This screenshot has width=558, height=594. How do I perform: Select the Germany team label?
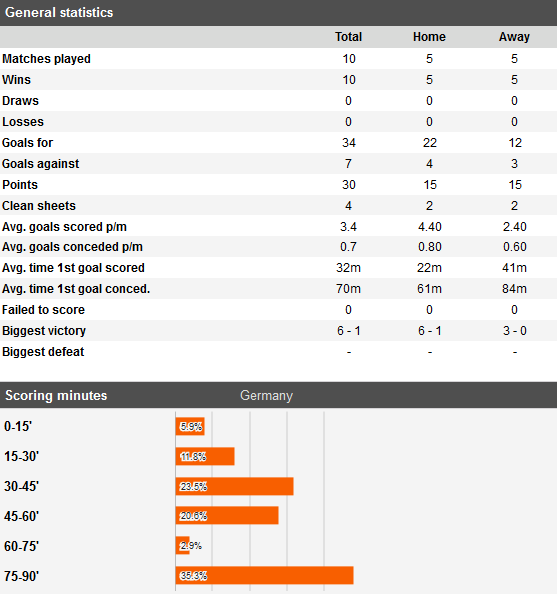[x=266, y=395]
